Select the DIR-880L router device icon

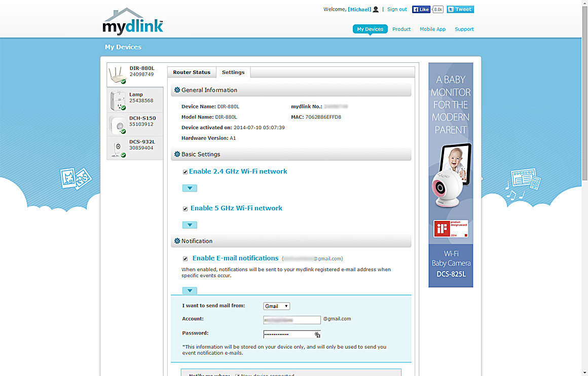click(x=118, y=74)
